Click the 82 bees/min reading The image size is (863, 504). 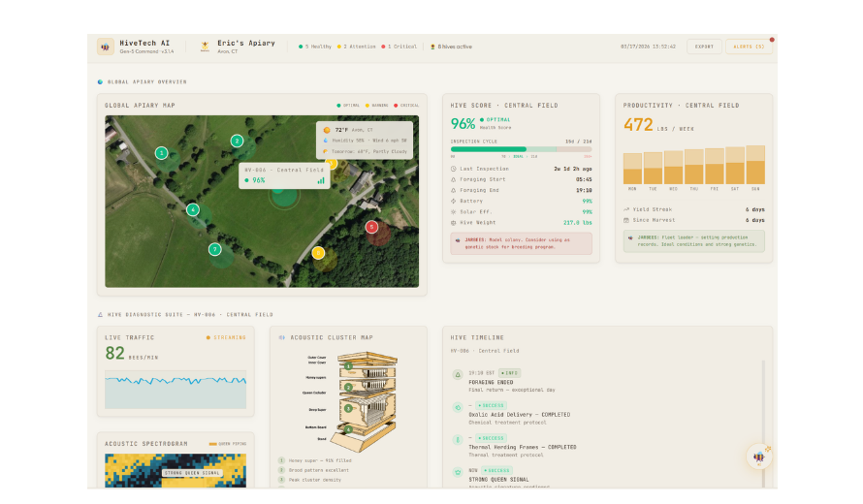pos(115,353)
